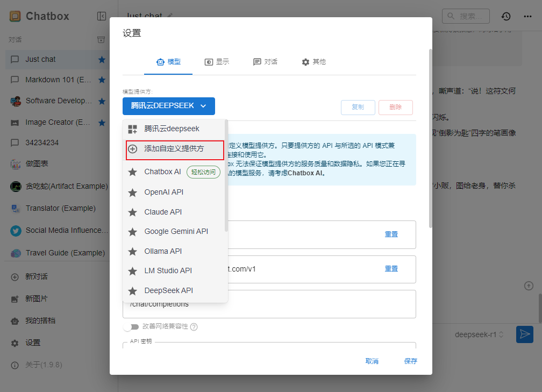Open the 34234234 conversation
542x392 pixels.
pos(58,143)
